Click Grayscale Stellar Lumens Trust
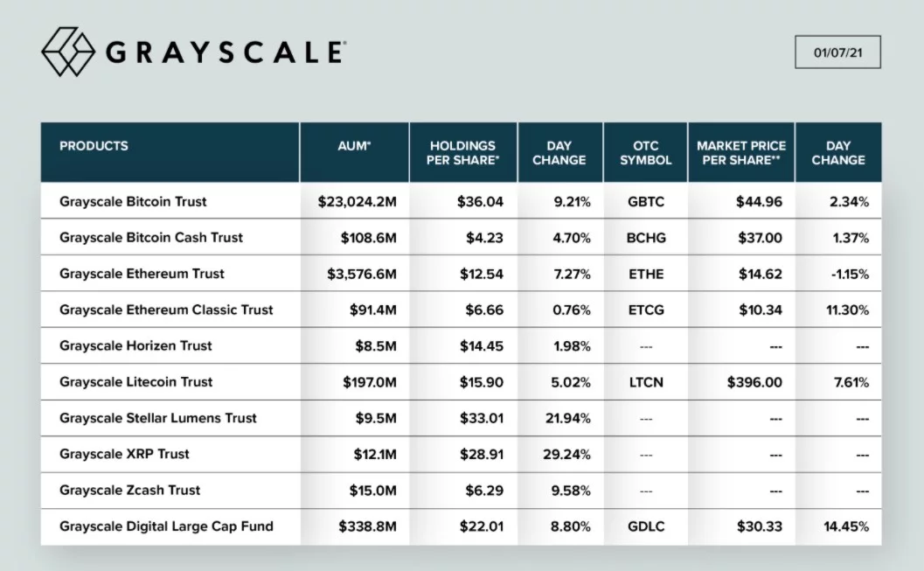The width and height of the screenshot is (924, 571). (158, 418)
